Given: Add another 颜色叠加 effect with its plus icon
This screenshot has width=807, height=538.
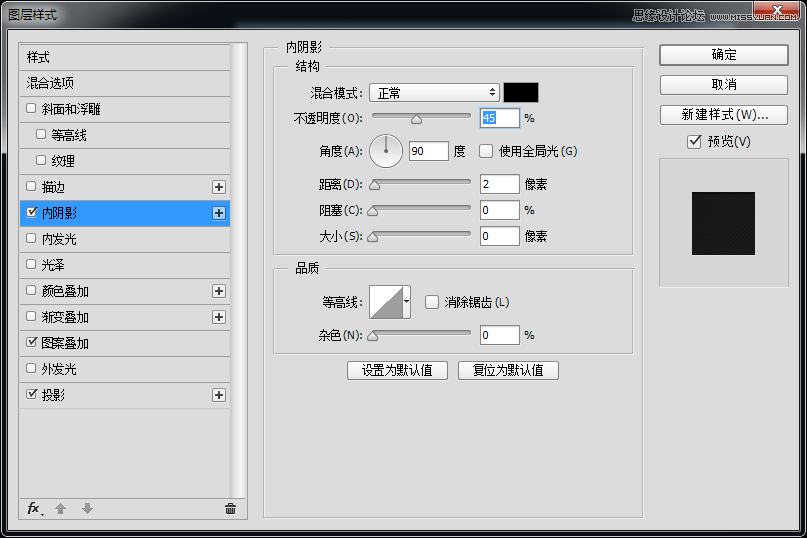Looking at the screenshot, I should point(219,291).
